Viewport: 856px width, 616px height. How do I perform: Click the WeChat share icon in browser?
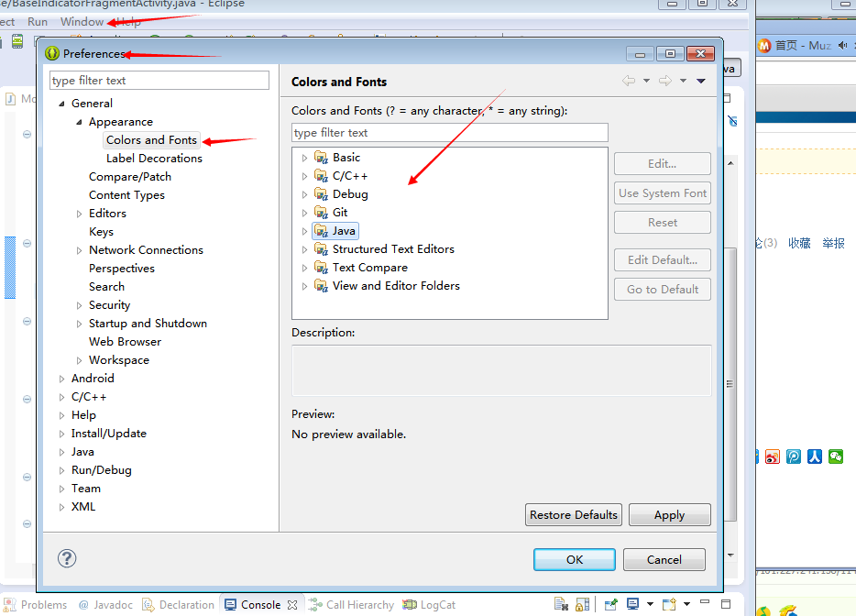(836, 456)
